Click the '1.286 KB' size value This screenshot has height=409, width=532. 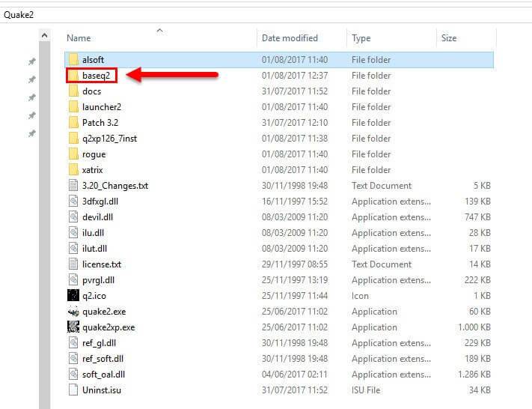pyautogui.click(x=474, y=375)
